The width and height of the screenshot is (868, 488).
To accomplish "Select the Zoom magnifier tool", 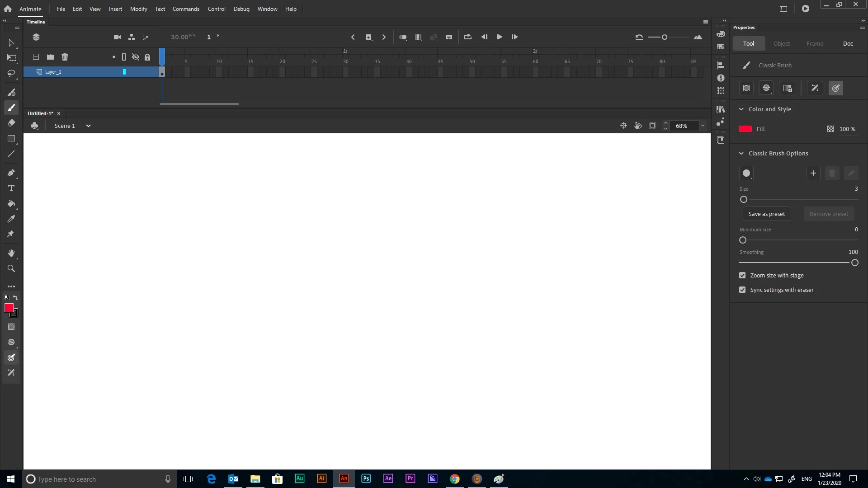I will click(x=11, y=268).
